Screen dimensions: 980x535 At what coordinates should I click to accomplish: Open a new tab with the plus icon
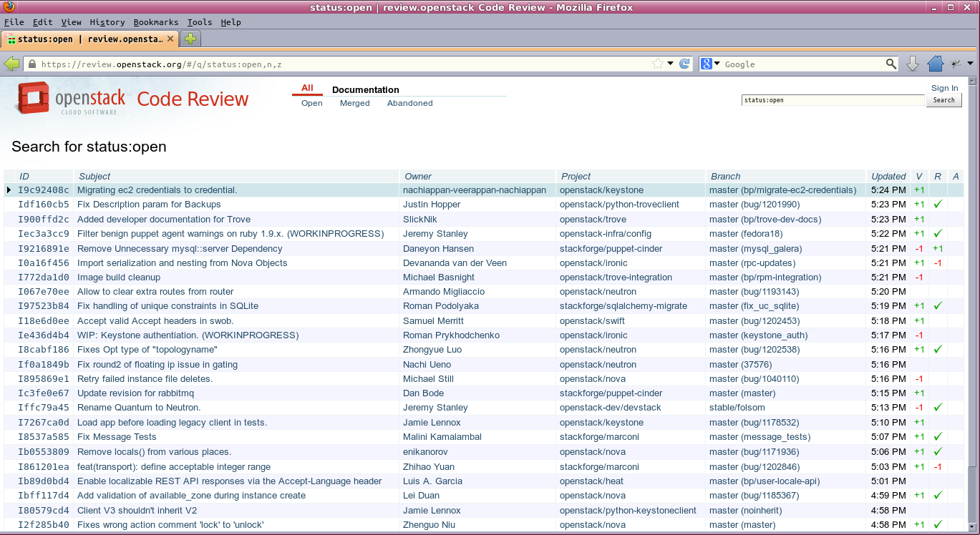click(x=190, y=39)
